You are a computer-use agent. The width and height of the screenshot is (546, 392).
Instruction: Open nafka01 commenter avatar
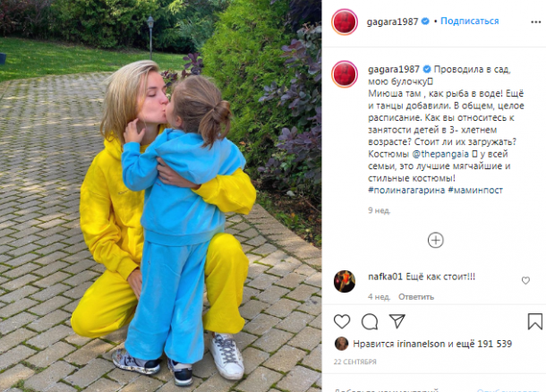(x=344, y=281)
